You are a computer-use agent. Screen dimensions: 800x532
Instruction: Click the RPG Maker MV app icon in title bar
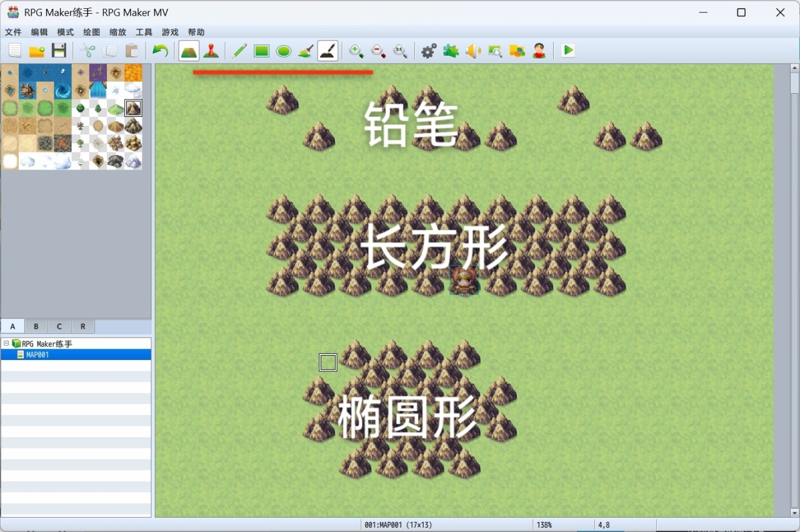[x=12, y=12]
